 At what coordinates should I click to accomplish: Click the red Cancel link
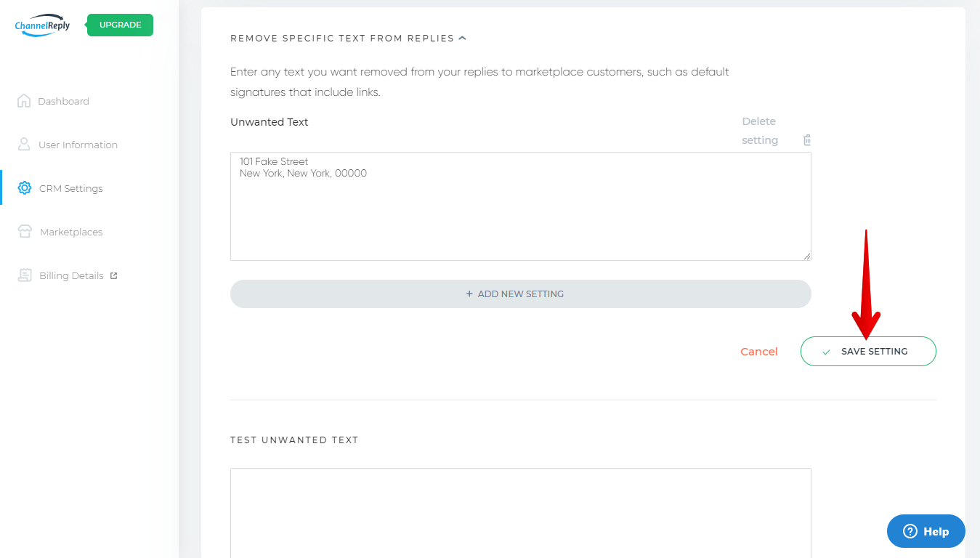pyautogui.click(x=759, y=352)
